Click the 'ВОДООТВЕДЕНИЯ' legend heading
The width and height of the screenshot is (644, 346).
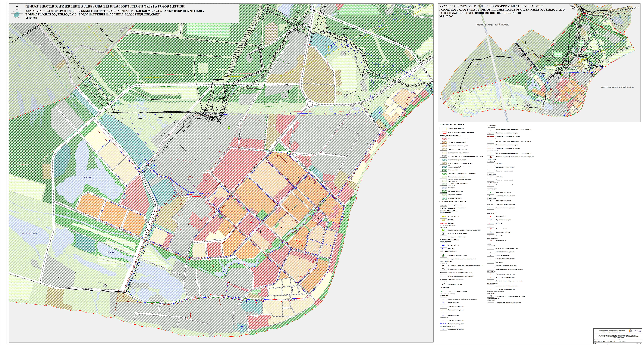coord(492,125)
